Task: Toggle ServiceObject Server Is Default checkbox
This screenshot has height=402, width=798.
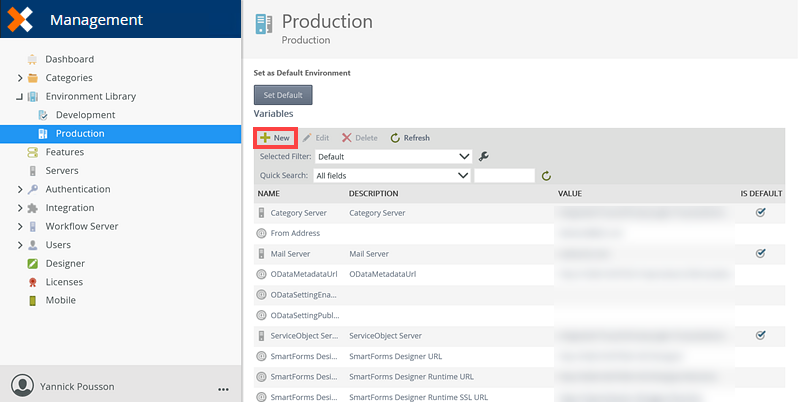Action: [x=760, y=335]
